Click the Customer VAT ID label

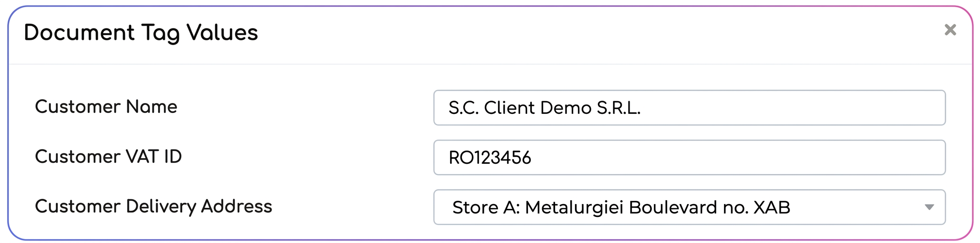tap(108, 157)
